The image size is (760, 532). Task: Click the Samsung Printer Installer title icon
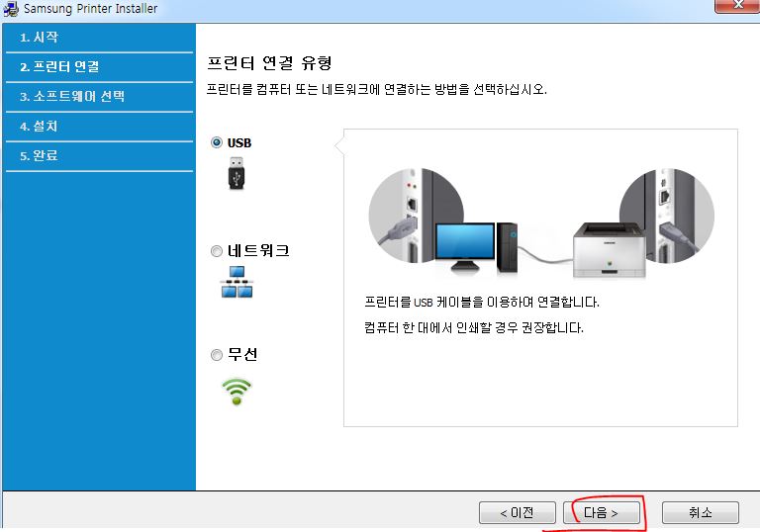[11, 9]
